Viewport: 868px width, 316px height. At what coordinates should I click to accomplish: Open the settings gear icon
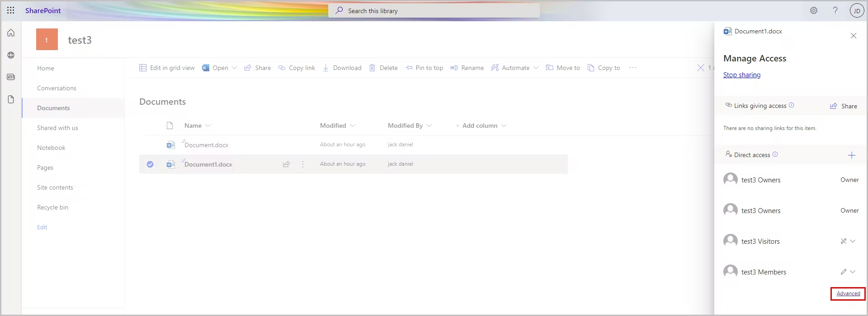point(814,10)
